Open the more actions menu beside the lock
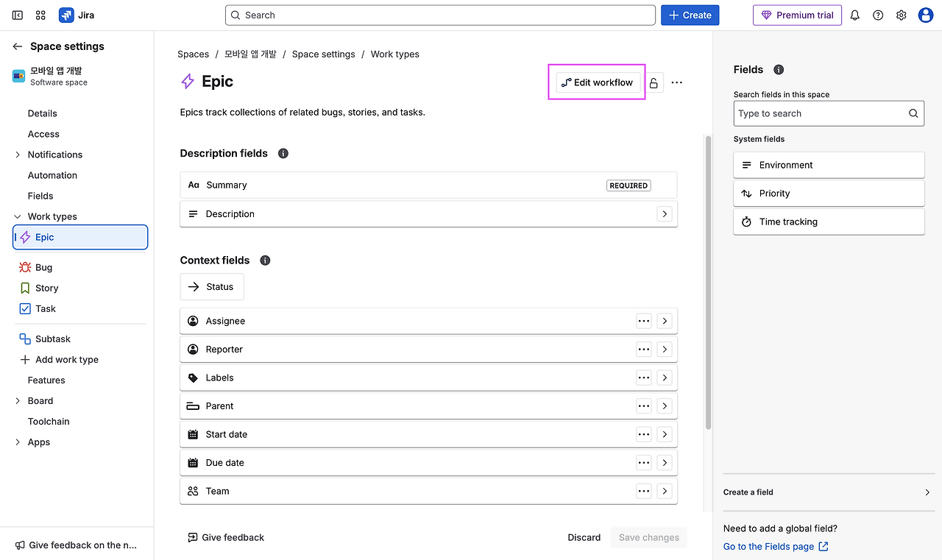Screen dimensions: 942x560 coord(677,82)
